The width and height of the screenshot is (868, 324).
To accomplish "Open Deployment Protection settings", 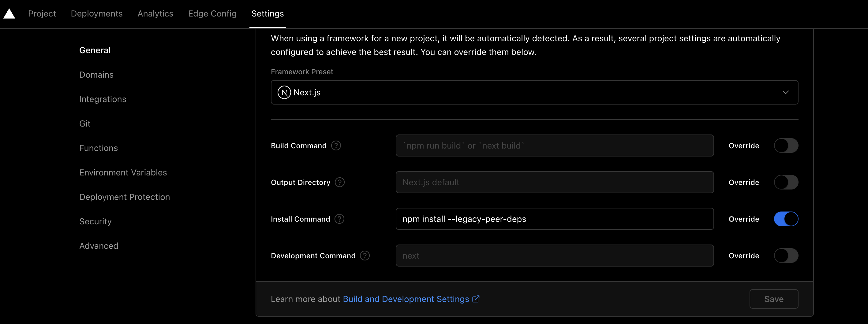I will tap(125, 197).
